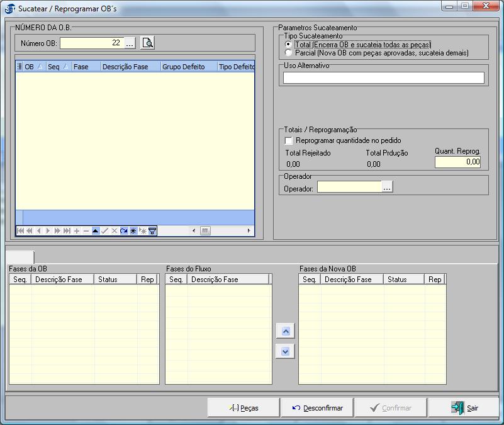Click the search document icon beside Número OB
This screenshot has height=425, width=504.
[x=147, y=43]
